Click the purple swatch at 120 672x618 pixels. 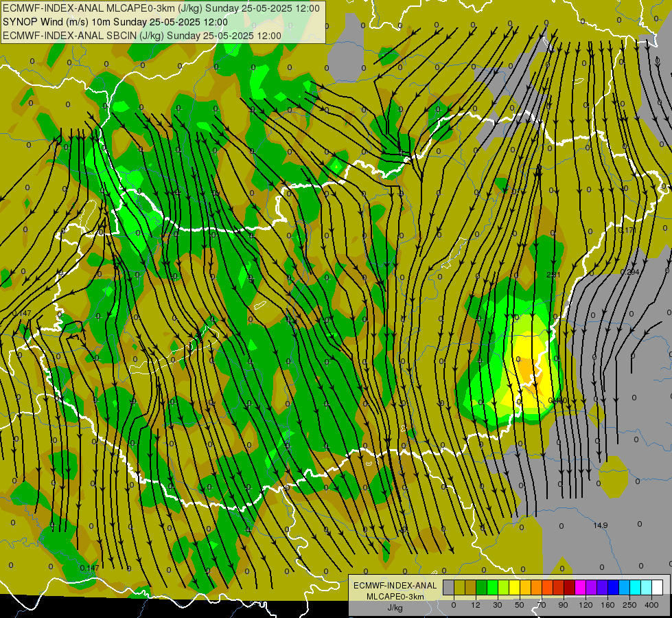pyautogui.click(x=592, y=587)
